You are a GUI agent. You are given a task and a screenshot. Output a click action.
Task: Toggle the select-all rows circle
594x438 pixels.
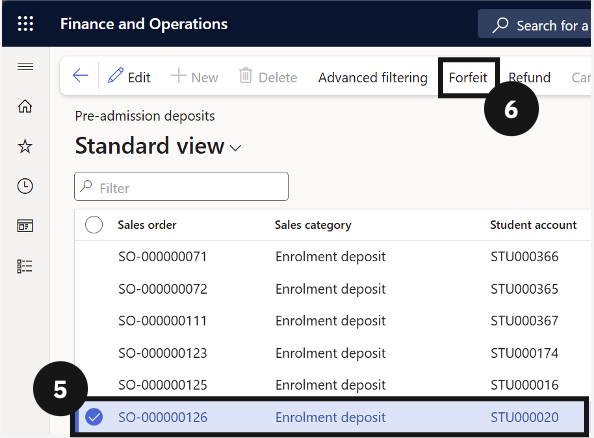pos(94,225)
